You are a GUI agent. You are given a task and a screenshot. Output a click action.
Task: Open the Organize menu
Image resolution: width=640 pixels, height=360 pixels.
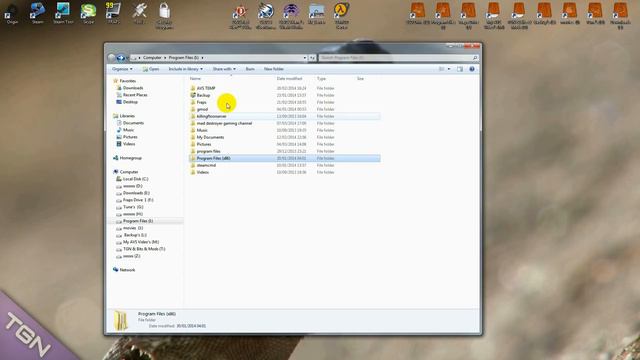pyautogui.click(x=122, y=69)
